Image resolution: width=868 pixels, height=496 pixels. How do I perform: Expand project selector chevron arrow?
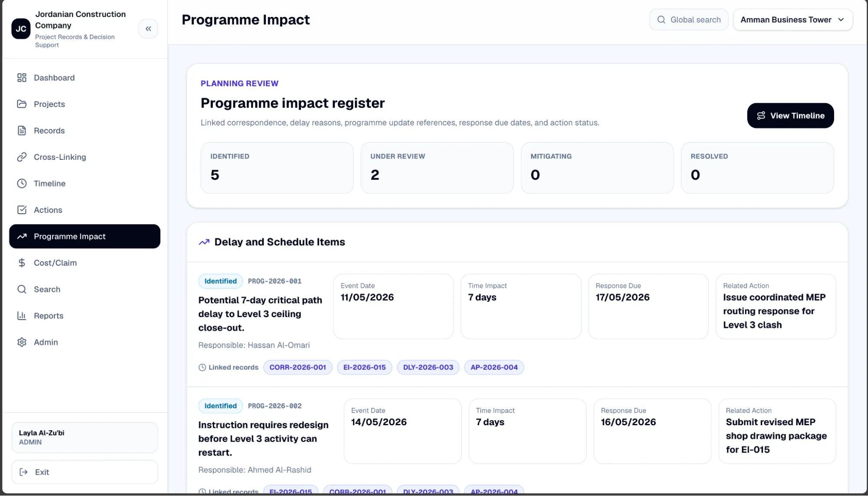(841, 20)
